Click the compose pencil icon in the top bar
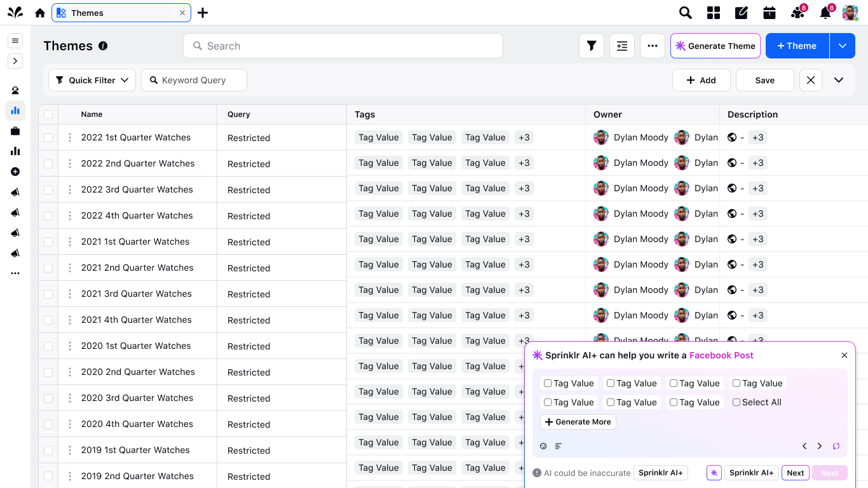This screenshot has width=868, height=488. [x=741, y=13]
